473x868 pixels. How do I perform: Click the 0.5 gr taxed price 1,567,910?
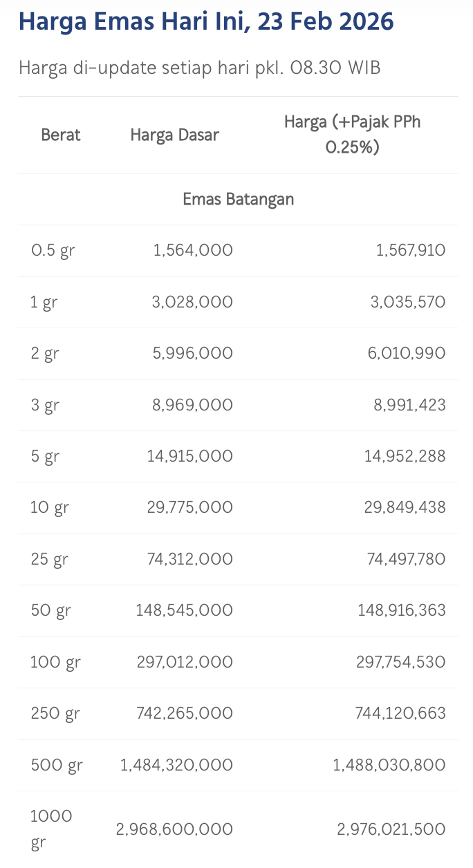pyautogui.click(x=411, y=250)
